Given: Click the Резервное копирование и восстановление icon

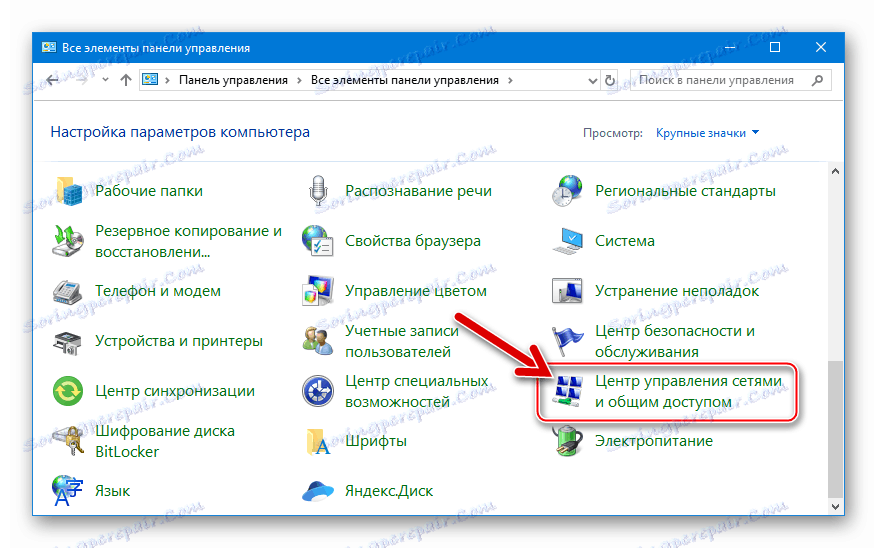Looking at the screenshot, I should point(68,241).
